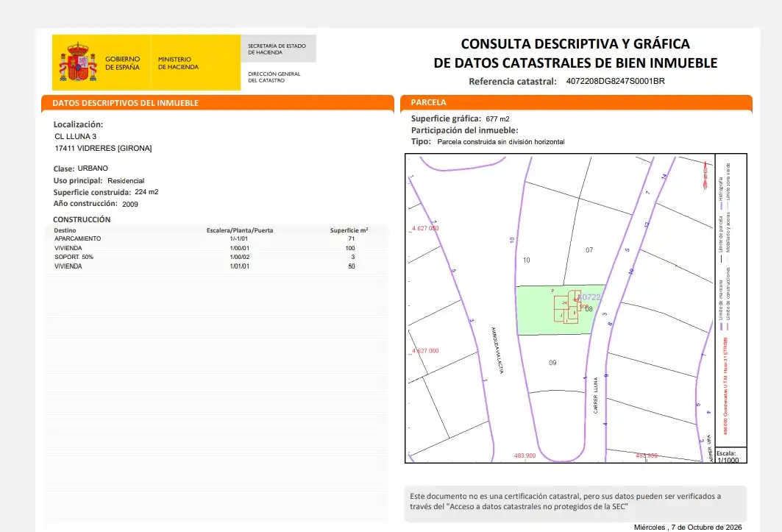Click the '100' surface value
This screenshot has width=782, height=532.
pos(350,248)
